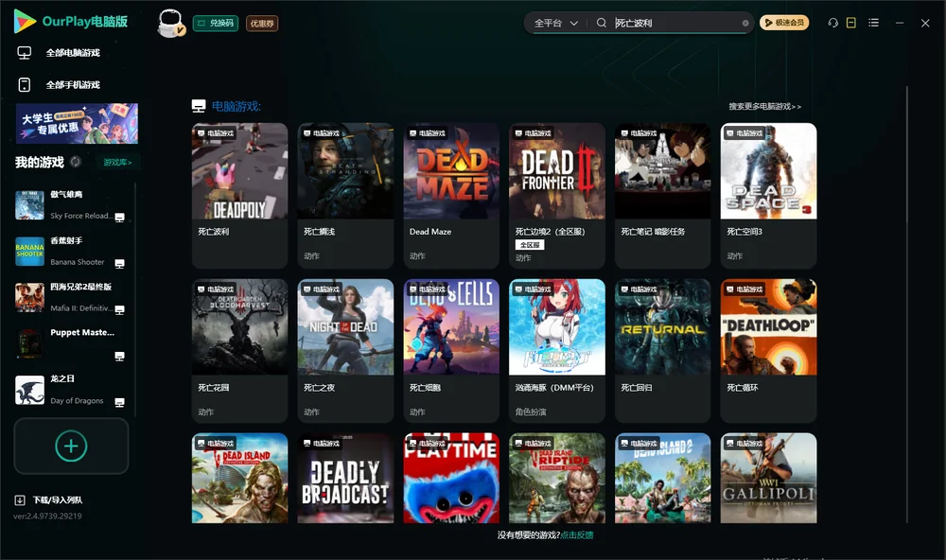The height and width of the screenshot is (560, 946).
Task: Click the 极速会员 membership button
Action: coord(784,23)
